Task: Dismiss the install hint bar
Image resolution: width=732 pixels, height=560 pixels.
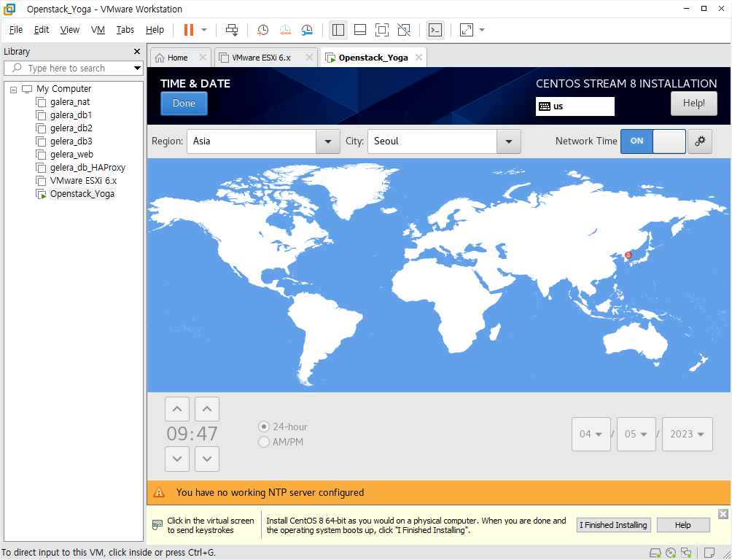Action: coord(723,514)
